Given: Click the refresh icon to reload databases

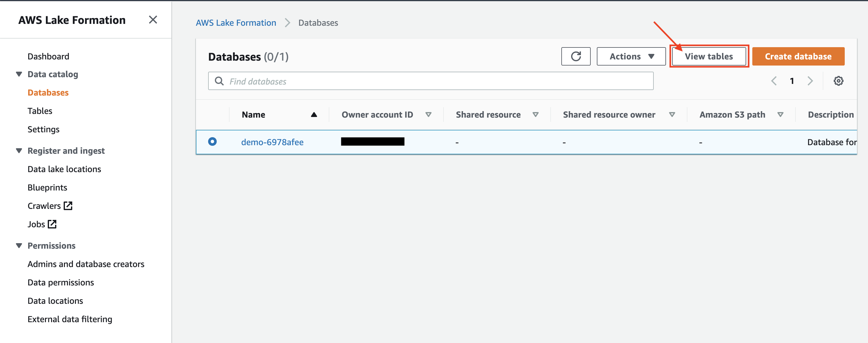Looking at the screenshot, I should (x=576, y=57).
